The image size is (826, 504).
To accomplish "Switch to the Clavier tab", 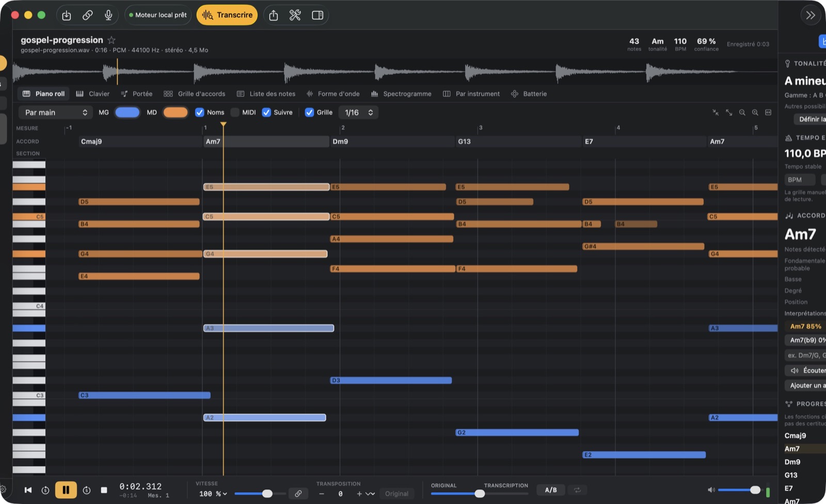I will (x=93, y=94).
